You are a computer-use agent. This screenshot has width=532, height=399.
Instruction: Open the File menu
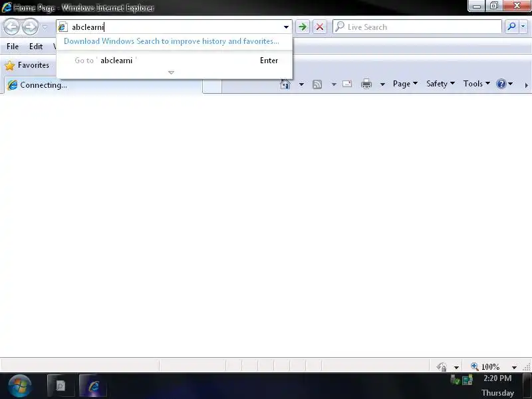tap(13, 47)
